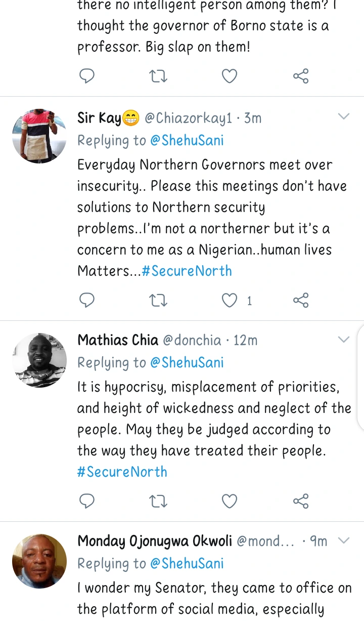Retweet the Borno state governor tweet
The width and height of the screenshot is (364, 621).
click(159, 76)
